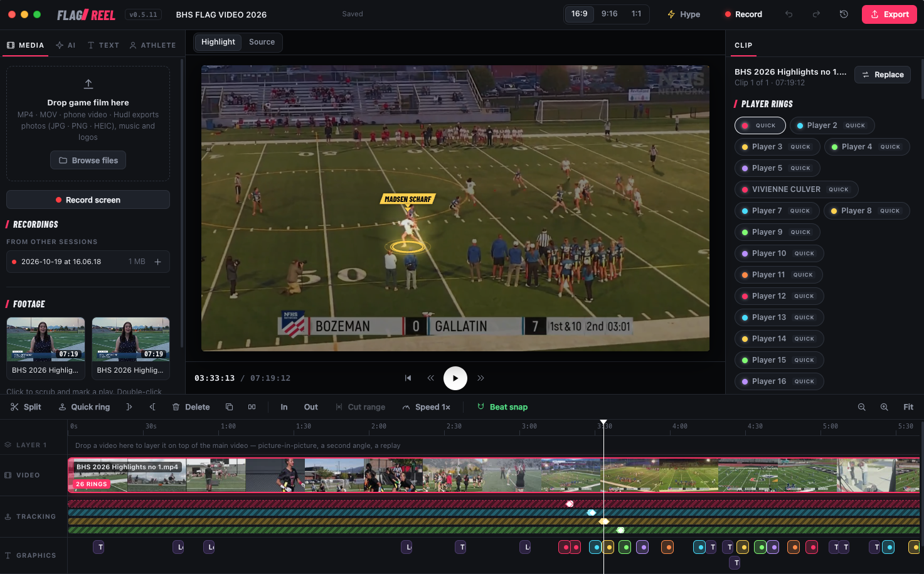Click the Hype lightning button
This screenshot has width=924, height=574.
(684, 14)
